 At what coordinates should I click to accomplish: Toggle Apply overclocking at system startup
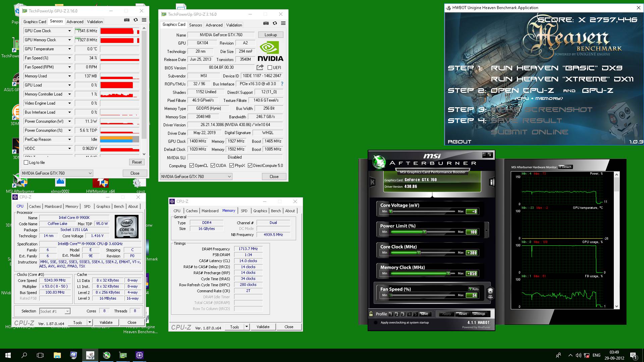375,322
